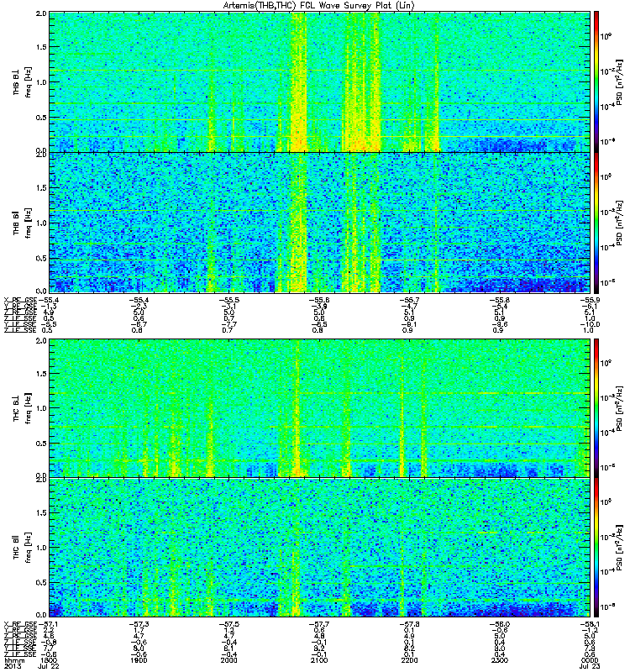Click the '-58.0' X position value under THC
The image size is (630, 672).
(499, 624)
